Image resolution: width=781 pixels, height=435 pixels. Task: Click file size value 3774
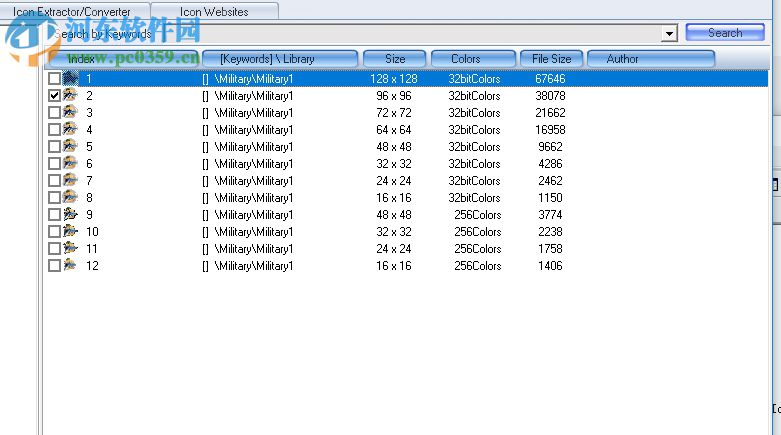coord(550,215)
